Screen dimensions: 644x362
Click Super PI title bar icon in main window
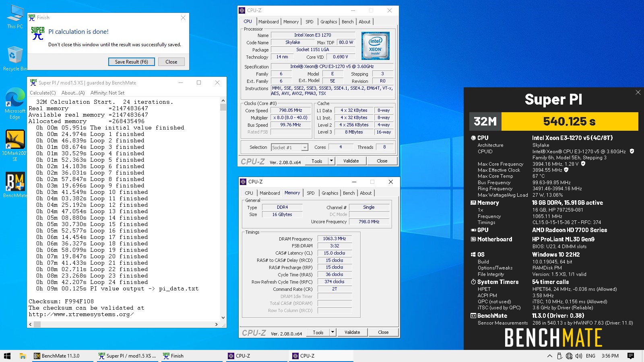click(33, 82)
